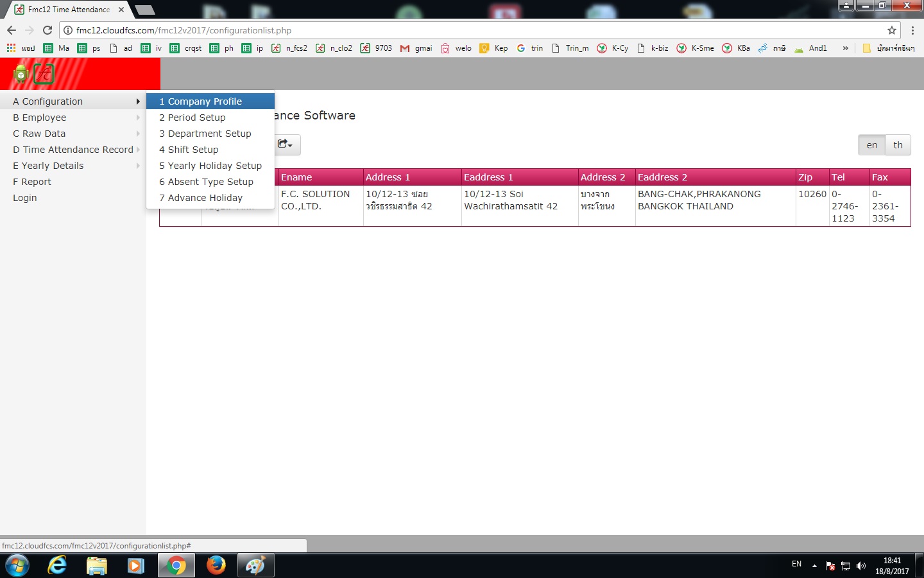Open the k-biz bookmark
This screenshot has width=924, height=578.
pos(652,48)
